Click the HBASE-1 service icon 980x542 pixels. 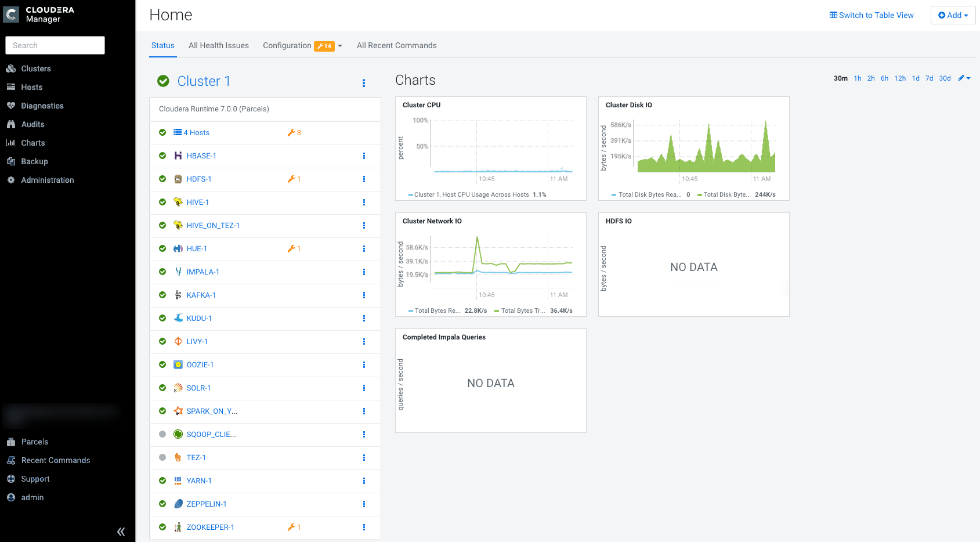pyautogui.click(x=178, y=156)
